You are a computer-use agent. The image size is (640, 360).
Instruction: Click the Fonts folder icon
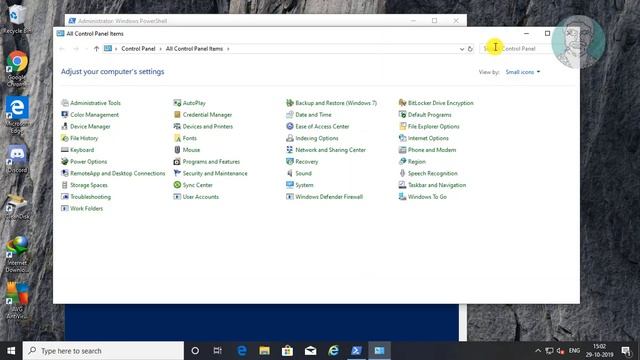[x=177, y=138]
